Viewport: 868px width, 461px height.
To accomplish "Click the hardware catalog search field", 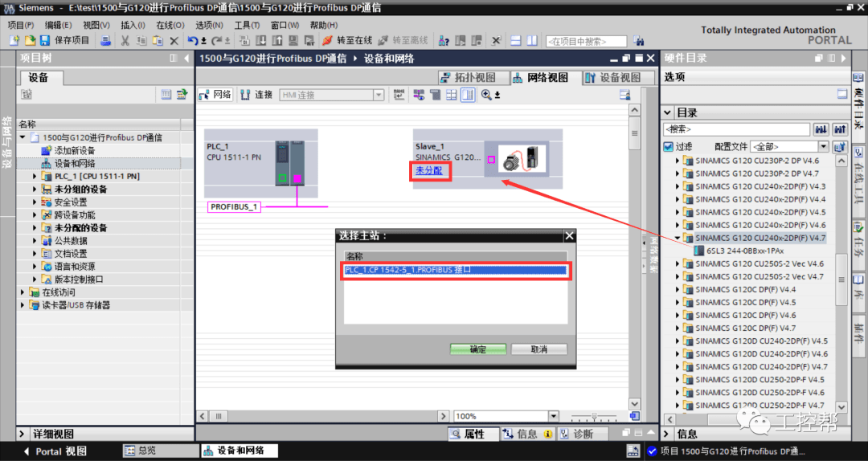I will (735, 129).
